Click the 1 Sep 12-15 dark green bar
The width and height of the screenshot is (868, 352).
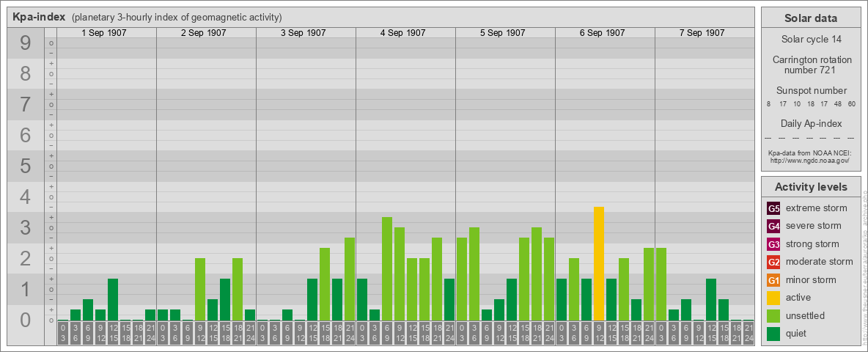point(113,299)
